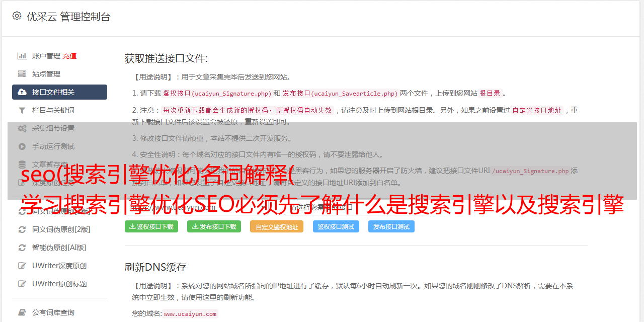Click the 发布接口(ucaiyun_Savearticle.php) code text
Image resolution: width=644 pixels, height=322 pixels.
(340, 94)
